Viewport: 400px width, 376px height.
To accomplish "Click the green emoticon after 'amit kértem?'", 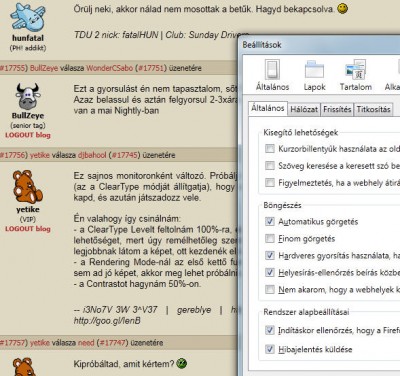I will pyautogui.click(x=182, y=363).
